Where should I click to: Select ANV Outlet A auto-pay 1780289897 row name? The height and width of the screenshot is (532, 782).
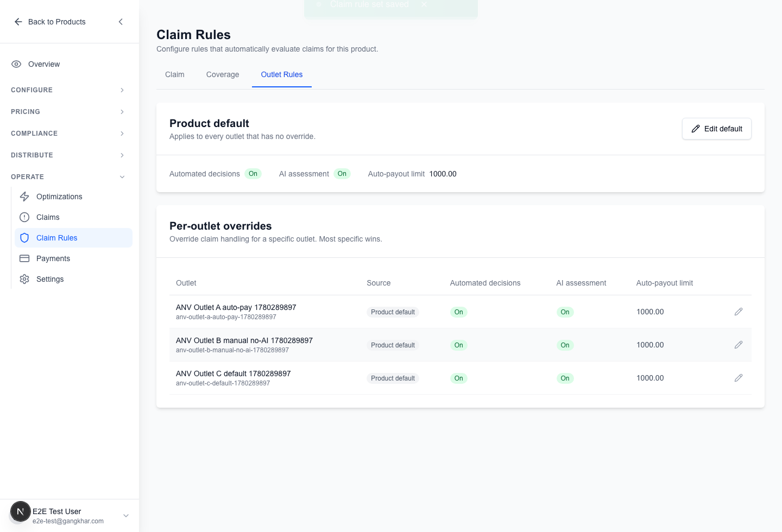coord(236,307)
